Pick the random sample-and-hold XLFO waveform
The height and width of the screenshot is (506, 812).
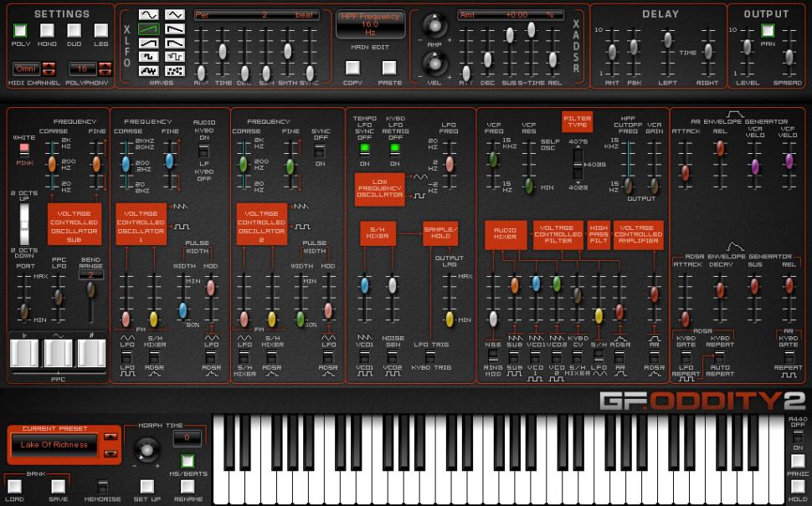[x=176, y=70]
